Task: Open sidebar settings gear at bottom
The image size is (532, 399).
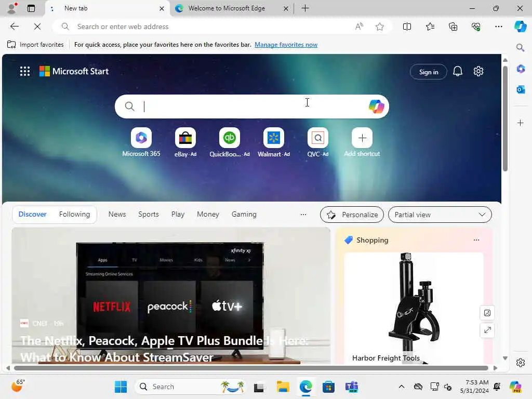Action: [x=521, y=363]
